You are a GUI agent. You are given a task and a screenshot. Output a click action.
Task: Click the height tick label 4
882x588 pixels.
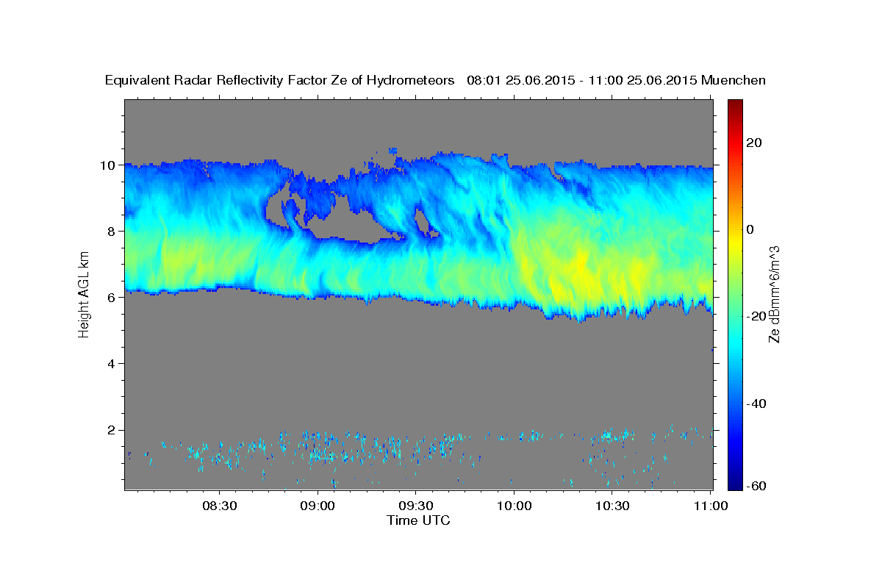[x=112, y=364]
